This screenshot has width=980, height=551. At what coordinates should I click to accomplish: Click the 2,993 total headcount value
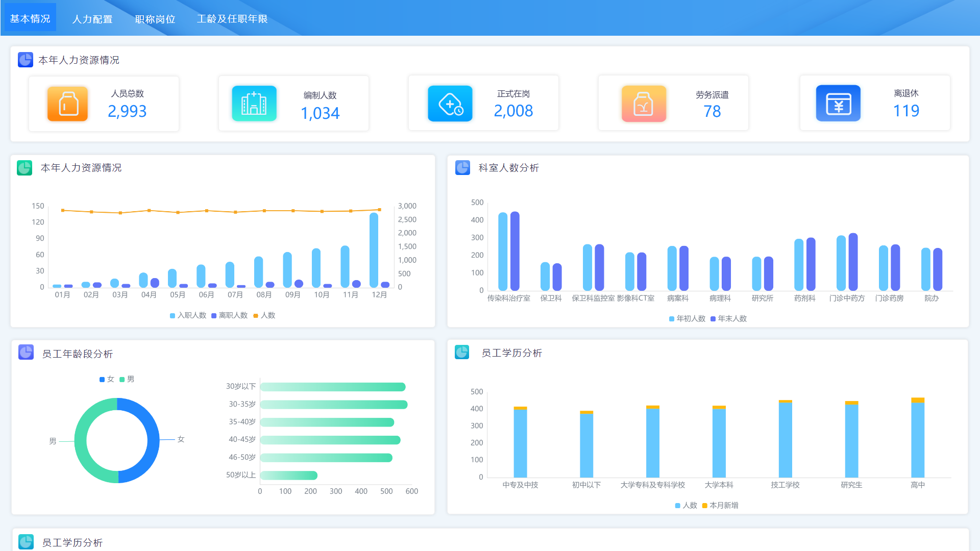(127, 111)
